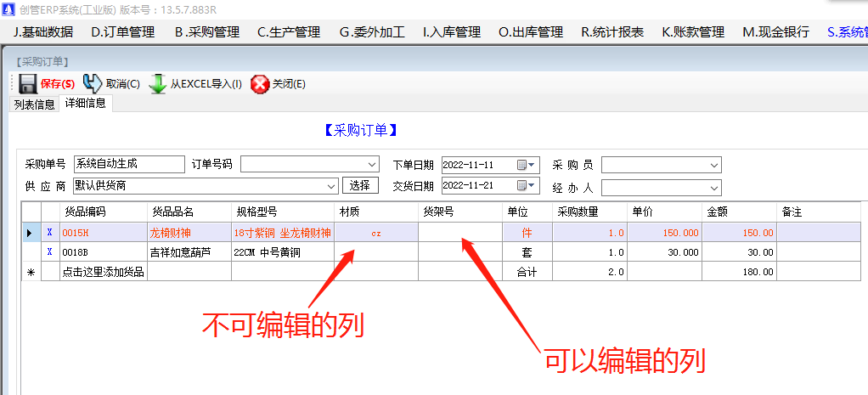Click the 采购数量 column header
This screenshot has height=395, width=868.
[589, 212]
